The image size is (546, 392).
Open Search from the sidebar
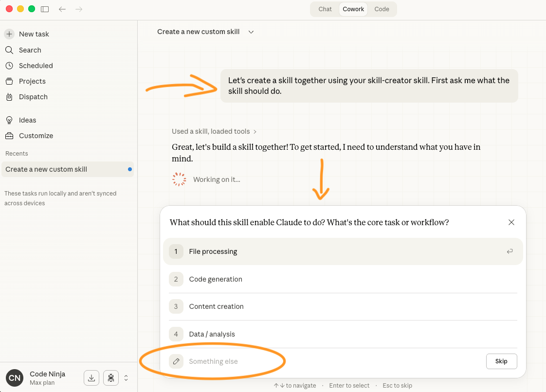tap(30, 50)
